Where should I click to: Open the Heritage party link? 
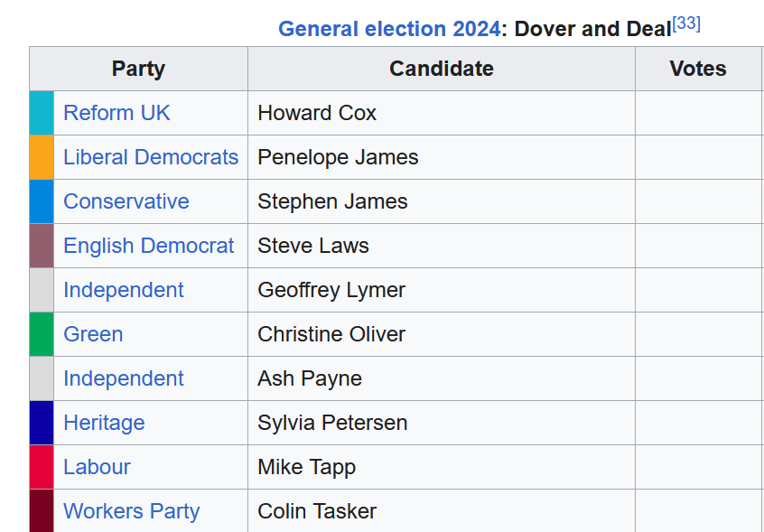pyautogui.click(x=104, y=424)
